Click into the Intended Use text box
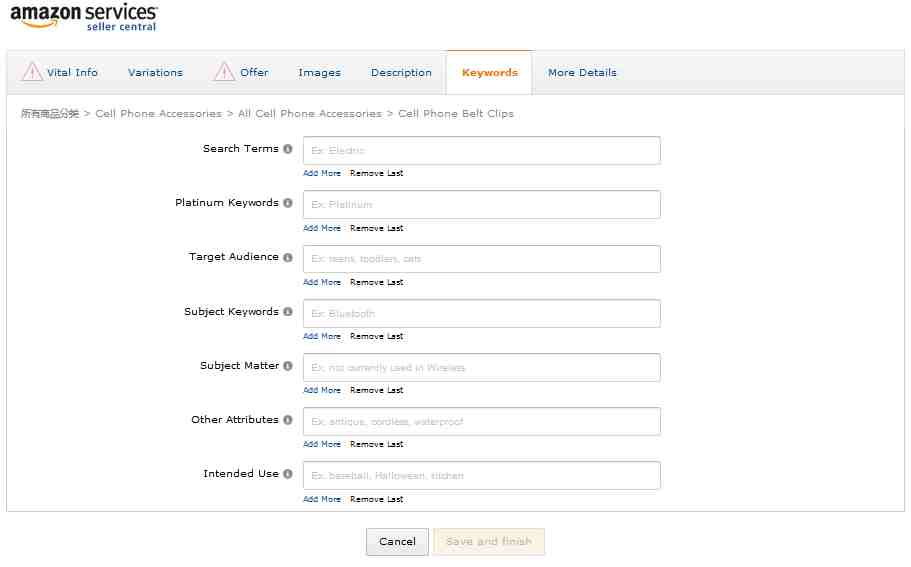Screen dimensions: 911x567 (481, 476)
